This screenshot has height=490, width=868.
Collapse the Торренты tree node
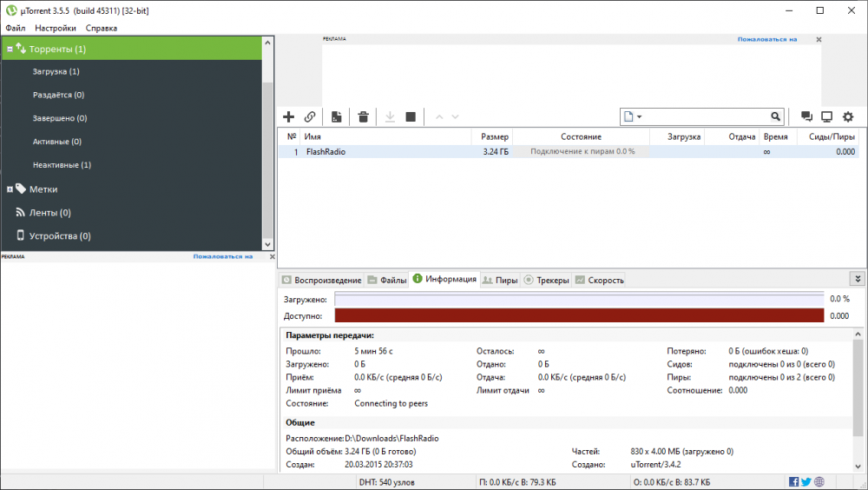[x=10, y=50]
